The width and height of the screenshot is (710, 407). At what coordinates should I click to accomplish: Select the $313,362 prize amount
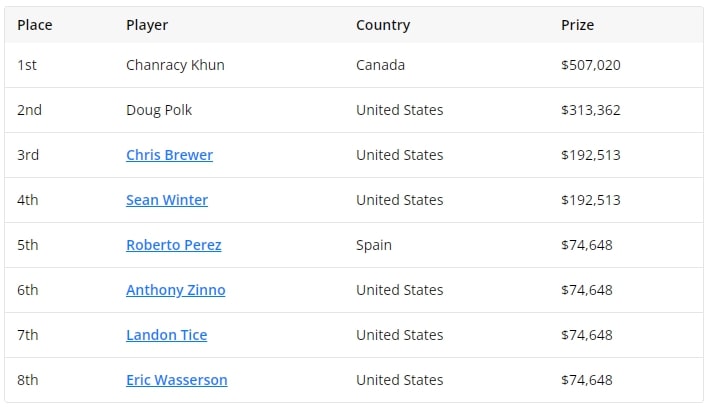(591, 110)
